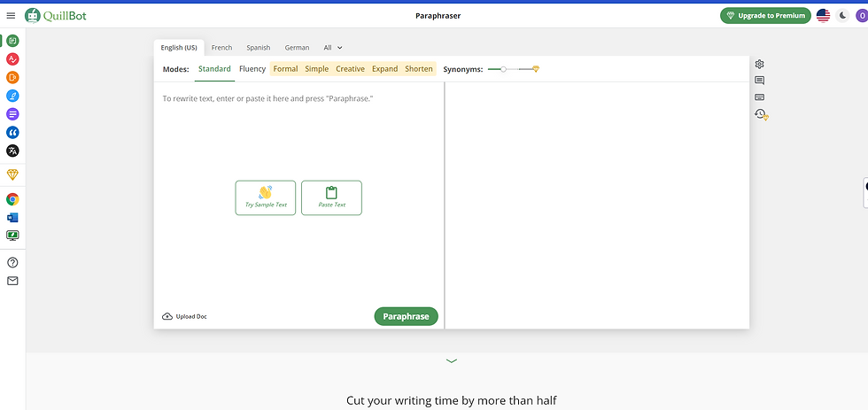Open paraphrase history icon
Screen dimensions: 868x410
pos(761,114)
